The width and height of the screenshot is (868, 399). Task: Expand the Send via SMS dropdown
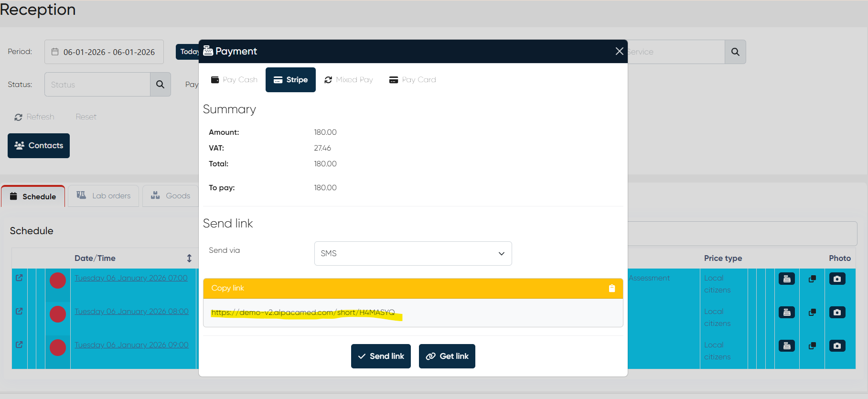pos(413,253)
